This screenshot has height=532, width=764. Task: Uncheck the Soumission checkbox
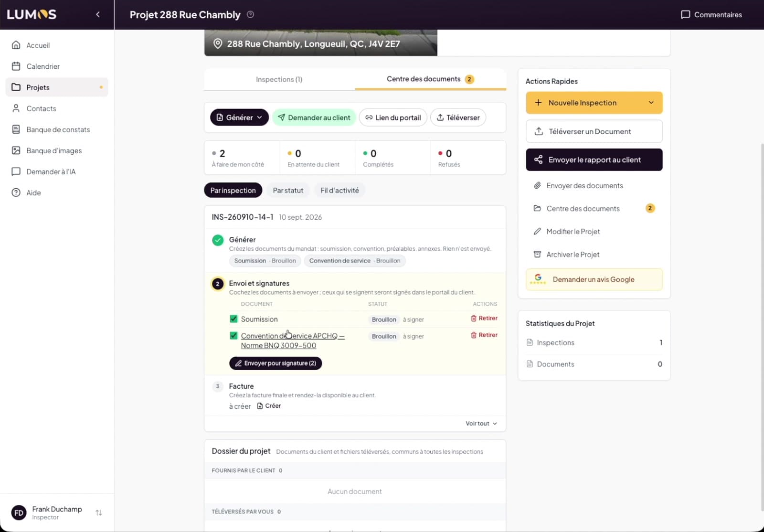pyautogui.click(x=233, y=319)
